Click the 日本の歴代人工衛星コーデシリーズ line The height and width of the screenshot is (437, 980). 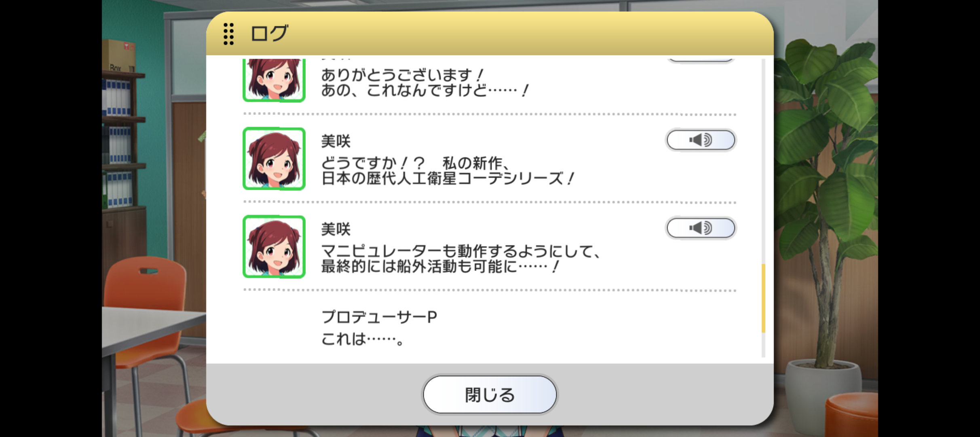(x=448, y=178)
